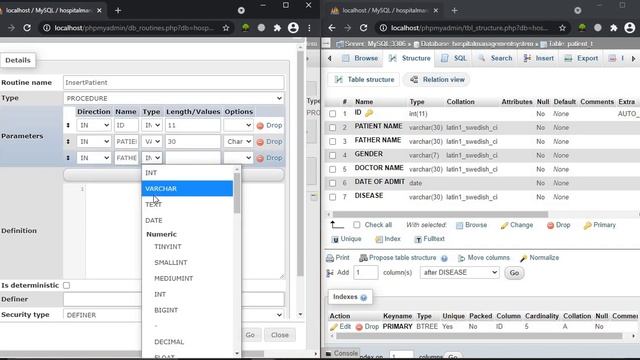Open direction dropdown for ID parameter
640x360 pixels.
93,125
